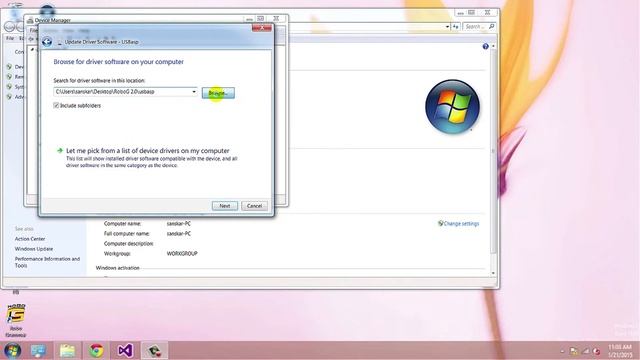Image resolution: width=640 pixels, height=360 pixels.
Task: Click the Full computer name value sanskar-PC
Action: [x=179, y=233]
